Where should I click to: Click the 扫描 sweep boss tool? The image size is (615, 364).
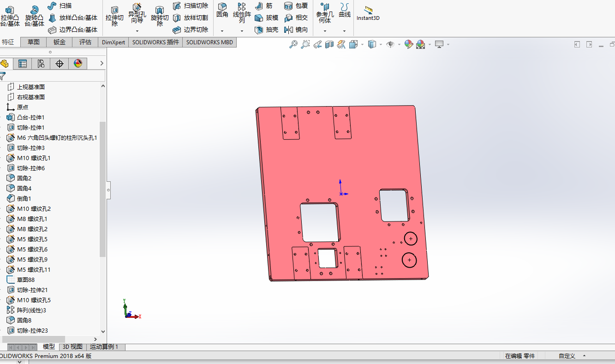pos(60,6)
